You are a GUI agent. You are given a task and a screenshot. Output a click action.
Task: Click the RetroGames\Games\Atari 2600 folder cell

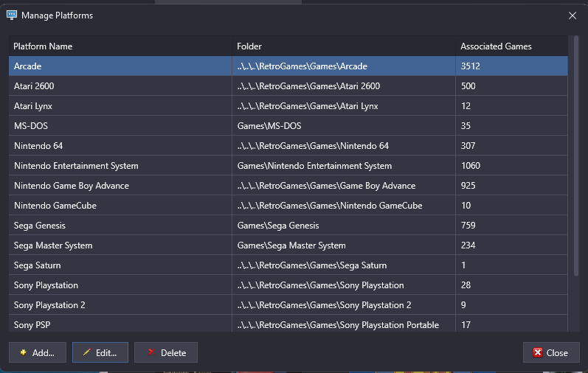point(344,86)
